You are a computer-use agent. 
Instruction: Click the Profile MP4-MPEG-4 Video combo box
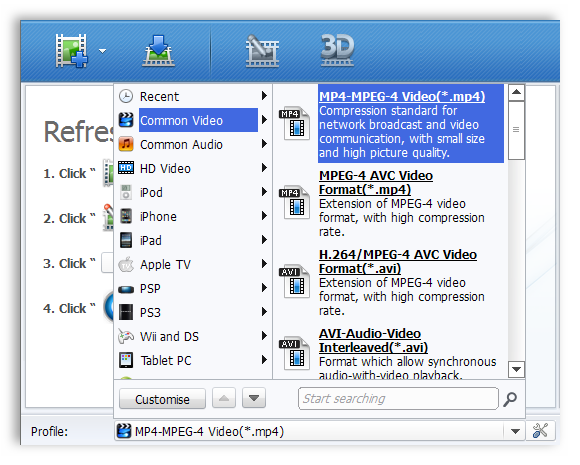[320, 431]
